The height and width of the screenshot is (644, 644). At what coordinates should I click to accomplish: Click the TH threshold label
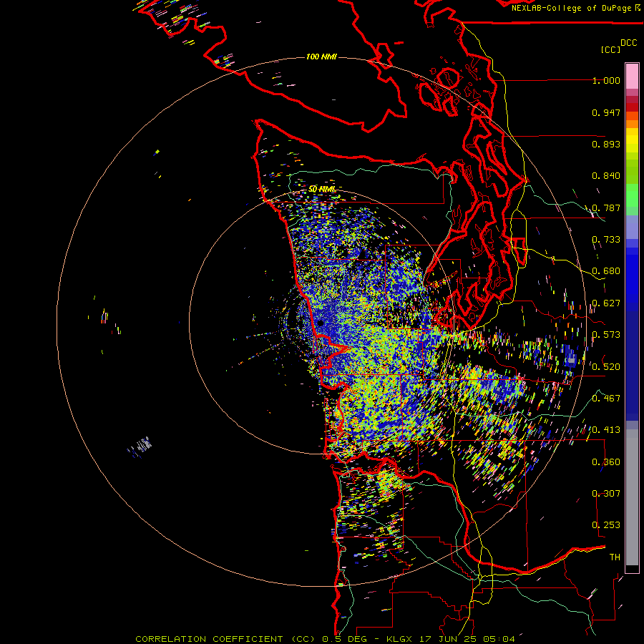pos(615,557)
